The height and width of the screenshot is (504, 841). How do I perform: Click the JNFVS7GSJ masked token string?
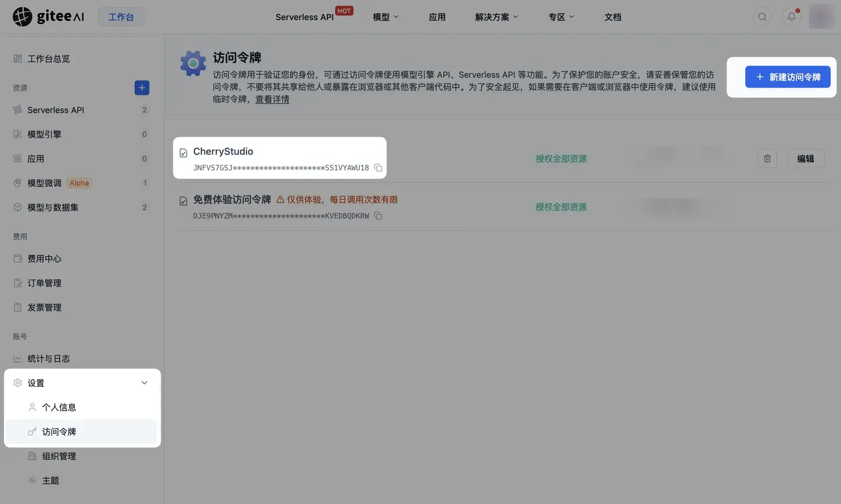tap(281, 168)
